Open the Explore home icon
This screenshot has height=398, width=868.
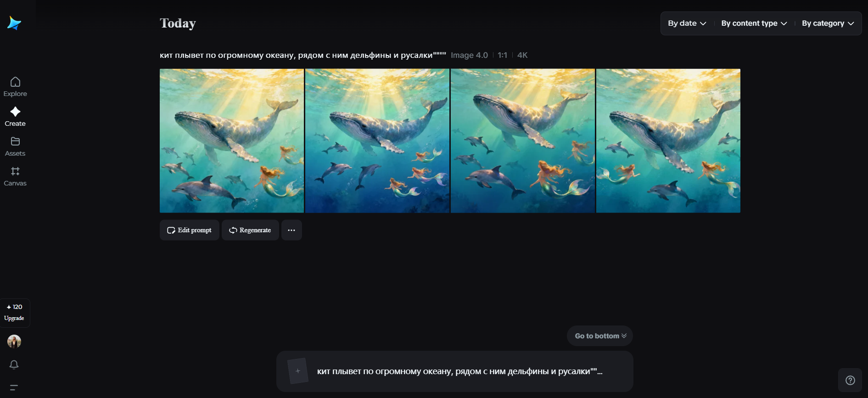(x=15, y=82)
